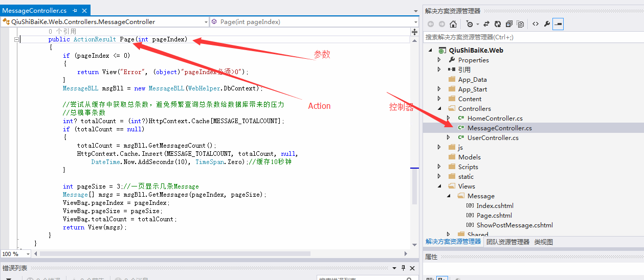Select the ShowPostMessage.cshtml file name
Viewport: 644px width, 280px height.
[x=515, y=225]
